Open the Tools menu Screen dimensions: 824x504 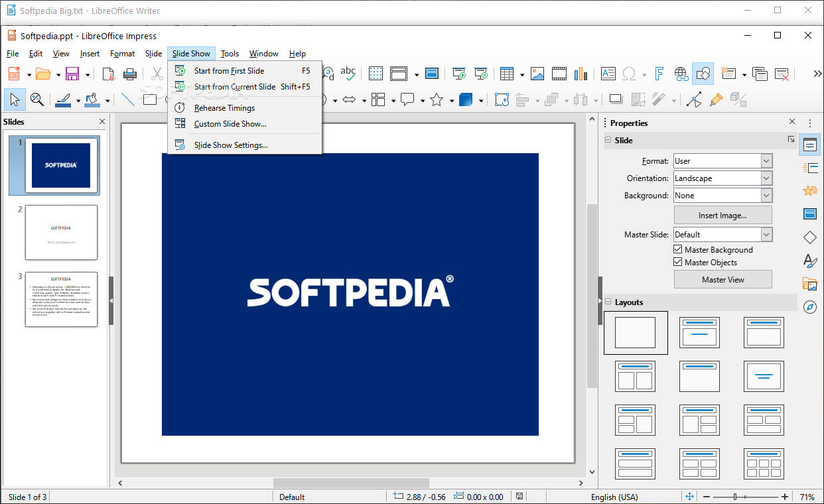(230, 54)
